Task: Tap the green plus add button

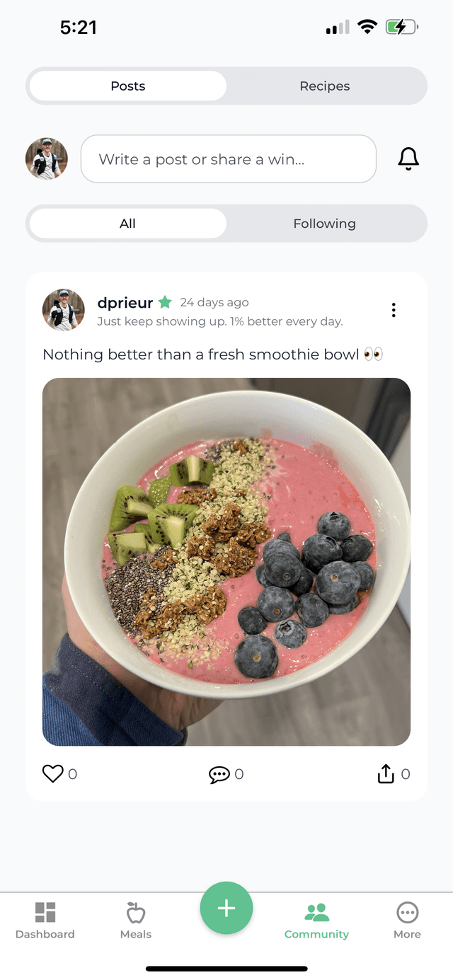Action: click(x=226, y=908)
